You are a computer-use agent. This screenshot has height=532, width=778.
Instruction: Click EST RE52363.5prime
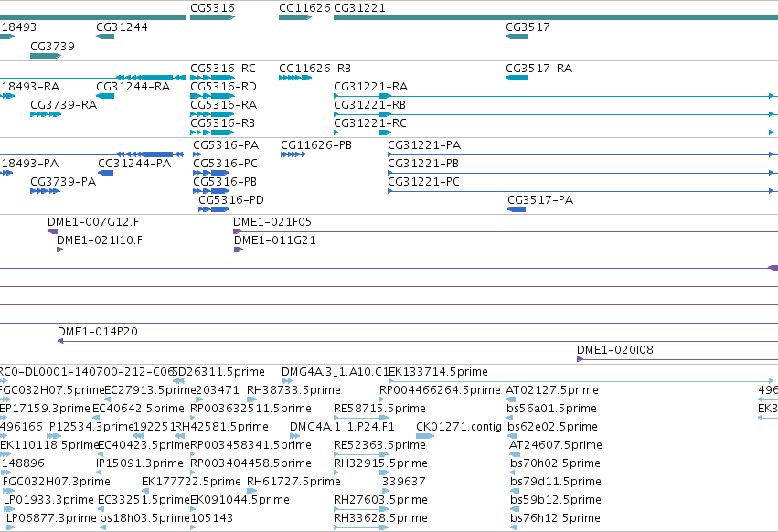(380, 446)
